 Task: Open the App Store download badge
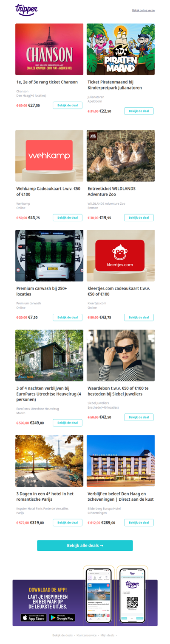[x=34, y=618]
